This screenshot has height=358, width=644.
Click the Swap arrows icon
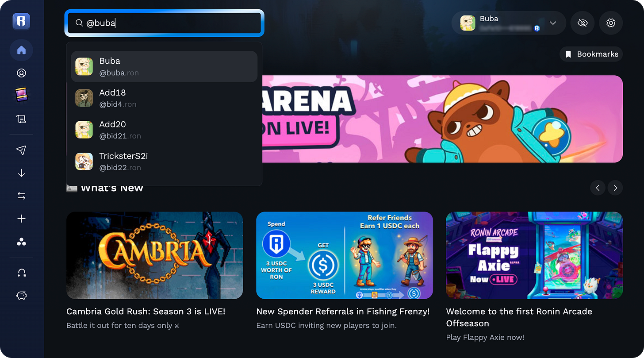(x=21, y=196)
